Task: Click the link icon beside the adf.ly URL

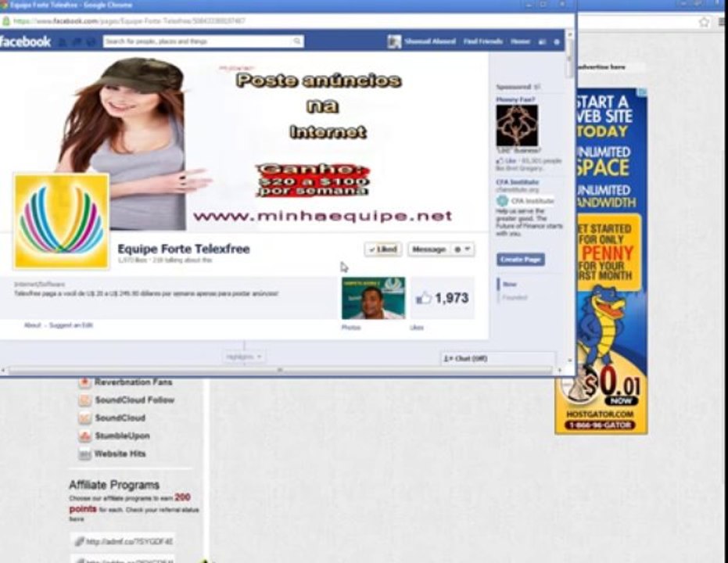Action: pos(80,542)
